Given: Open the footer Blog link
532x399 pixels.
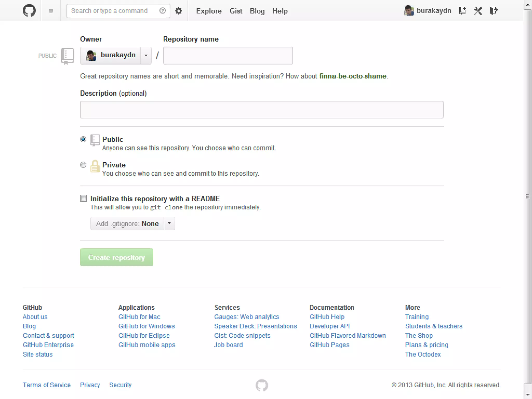Looking at the screenshot, I should click(29, 326).
